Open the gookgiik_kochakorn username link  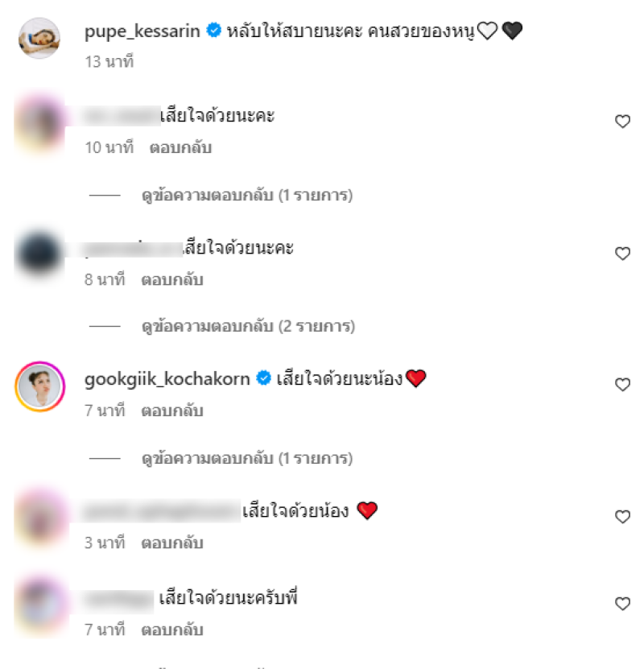tap(167, 379)
